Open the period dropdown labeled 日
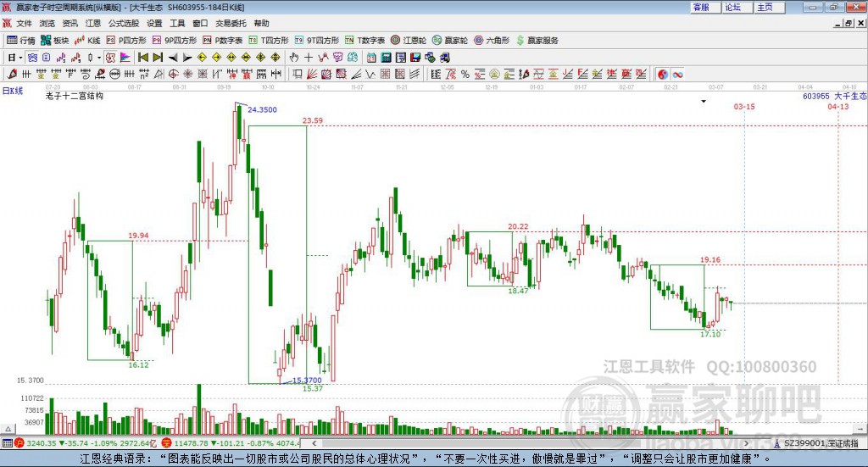The height and width of the screenshot is (467, 868). [14, 58]
